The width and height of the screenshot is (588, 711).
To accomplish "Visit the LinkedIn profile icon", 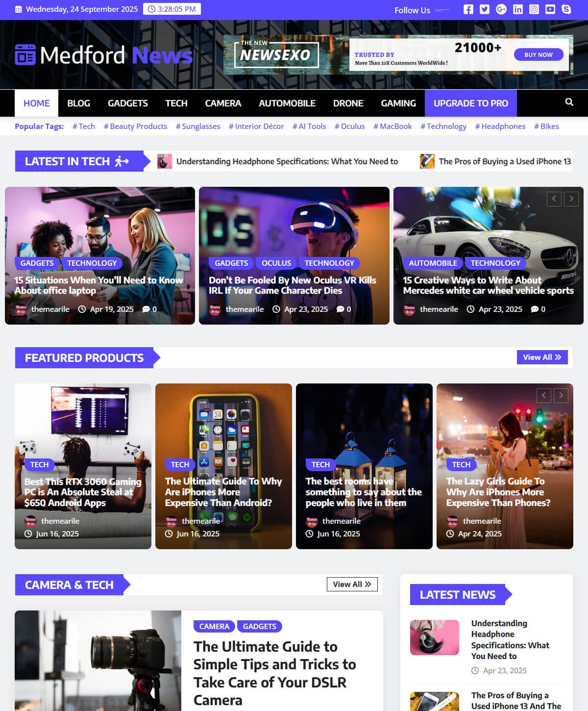I will point(517,9).
